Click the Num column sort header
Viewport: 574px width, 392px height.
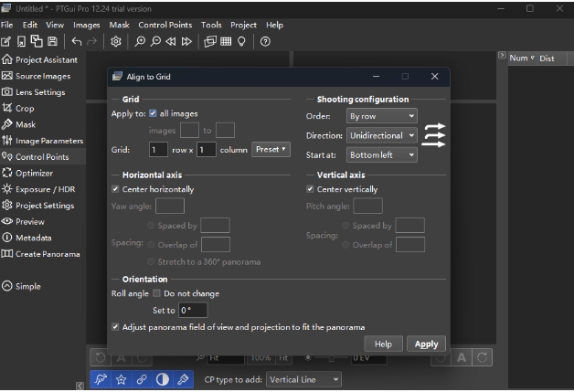(522, 58)
